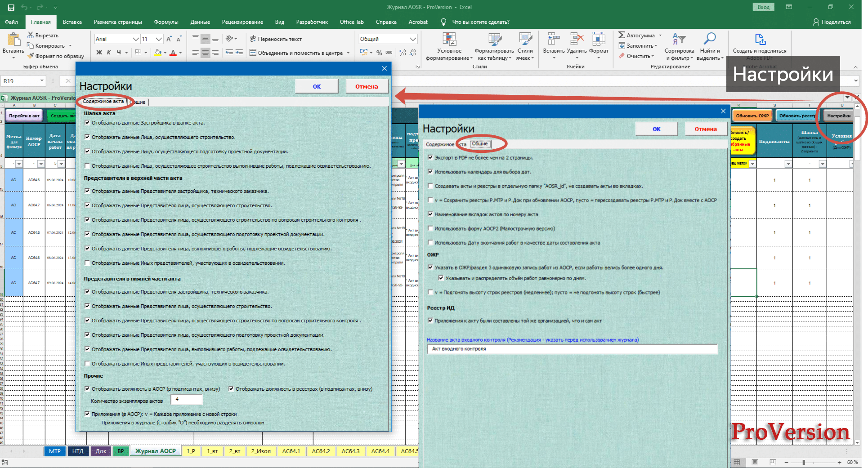The height and width of the screenshot is (468, 868).
Task: Toggle bold (Ж) formatting
Action: (99, 53)
